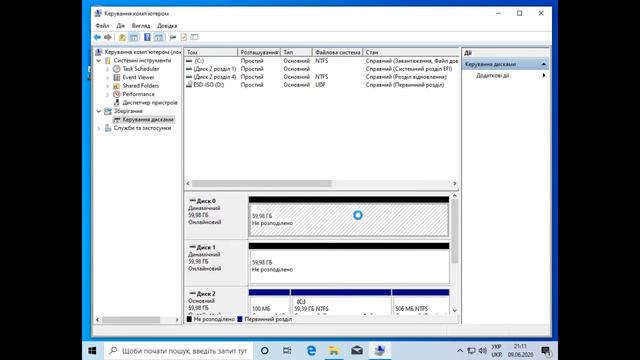Open the Windows Start menu

point(92,351)
